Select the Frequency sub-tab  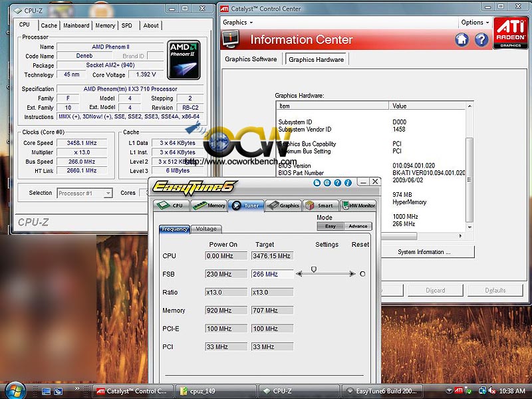(x=174, y=229)
